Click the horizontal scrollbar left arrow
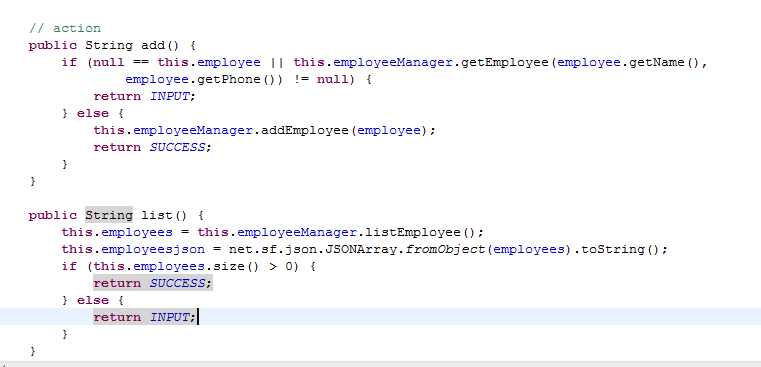The width and height of the screenshot is (761, 367). click(x=2, y=364)
